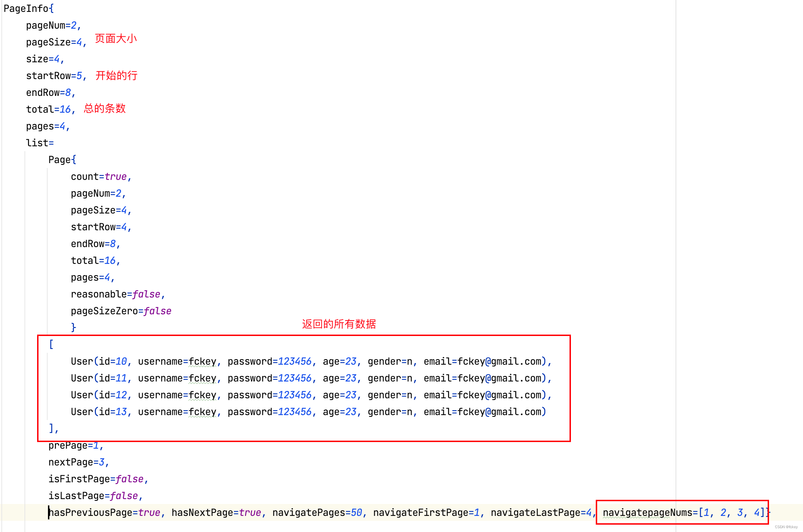Click 'navigateFirstPage=1' text
The width and height of the screenshot is (803, 532).
click(x=426, y=512)
